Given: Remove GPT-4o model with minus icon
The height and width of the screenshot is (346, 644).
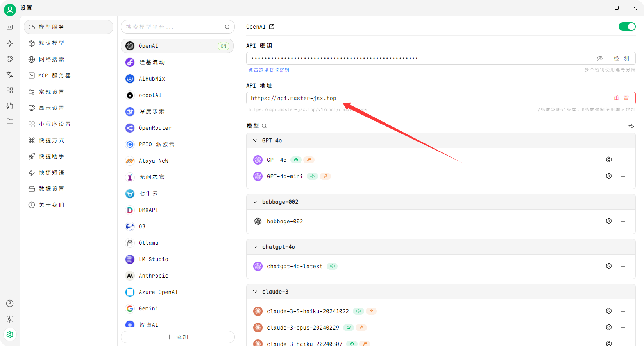Looking at the screenshot, I should coord(623,160).
